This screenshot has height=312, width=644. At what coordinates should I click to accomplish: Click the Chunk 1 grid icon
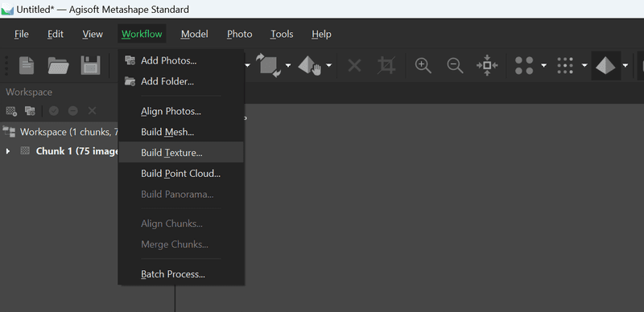(25, 151)
